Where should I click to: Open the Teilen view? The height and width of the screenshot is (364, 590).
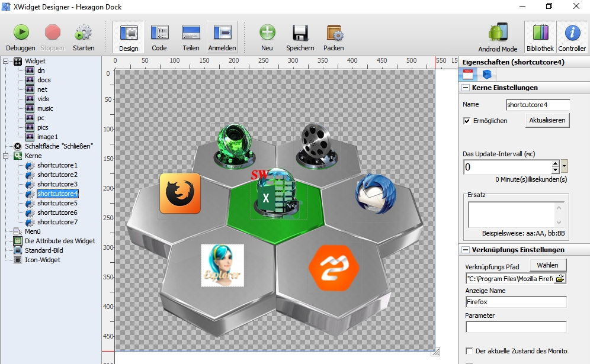191,37
